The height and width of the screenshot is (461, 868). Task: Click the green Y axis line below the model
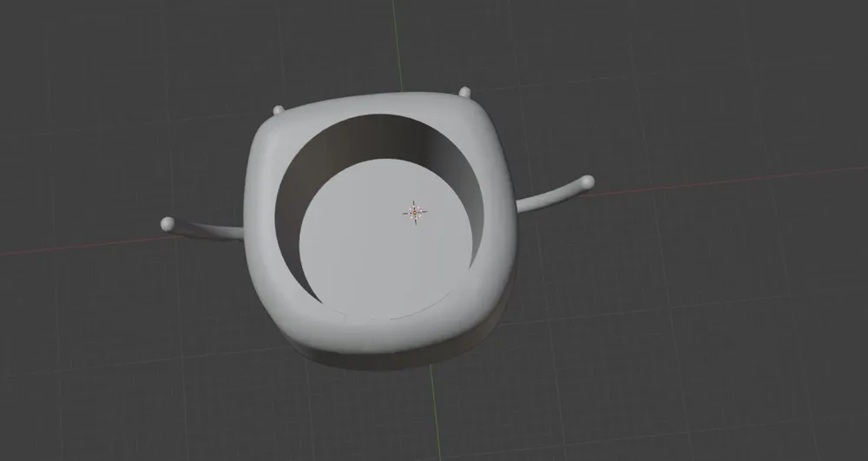pyautogui.click(x=437, y=417)
